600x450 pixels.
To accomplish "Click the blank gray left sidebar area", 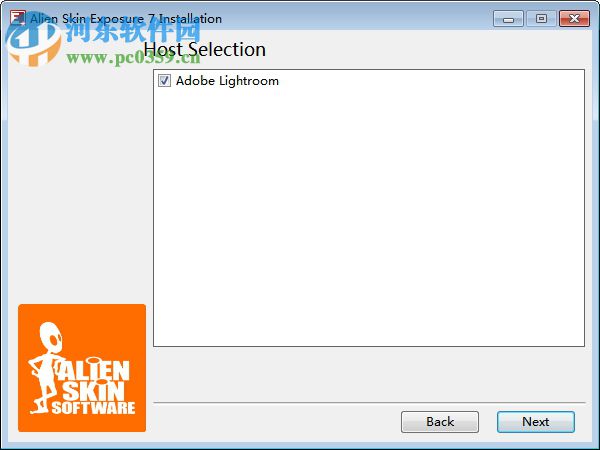I will click(x=78, y=184).
